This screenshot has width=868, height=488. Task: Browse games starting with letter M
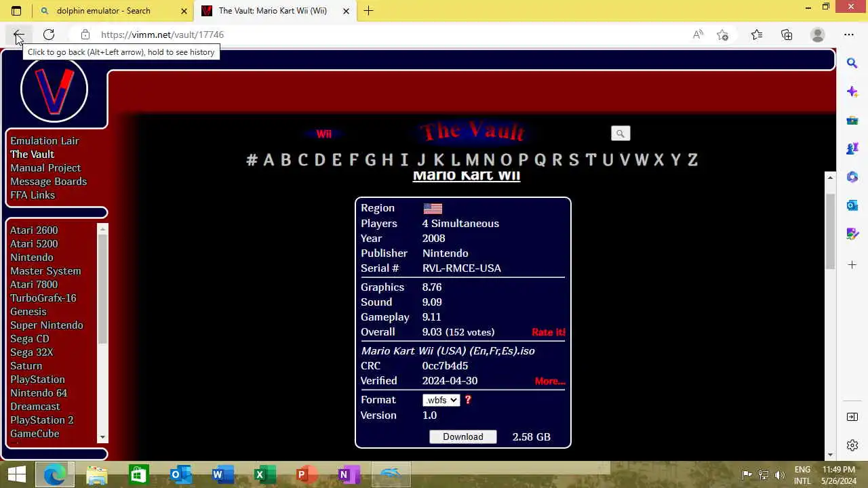(472, 160)
